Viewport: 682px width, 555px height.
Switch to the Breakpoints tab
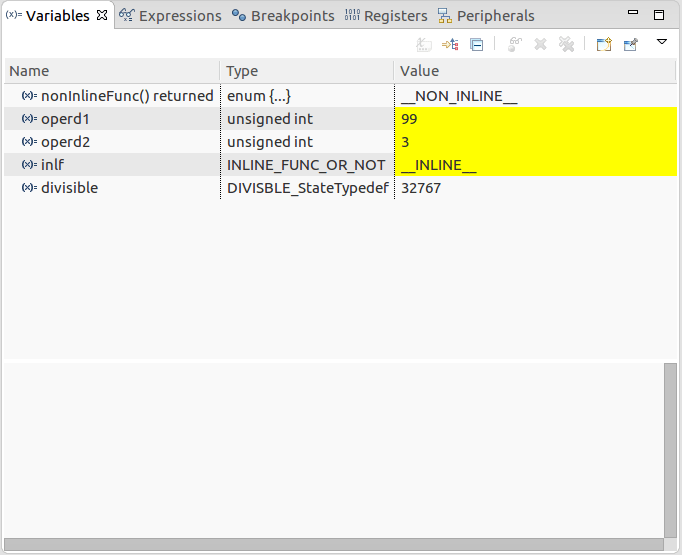coord(283,16)
